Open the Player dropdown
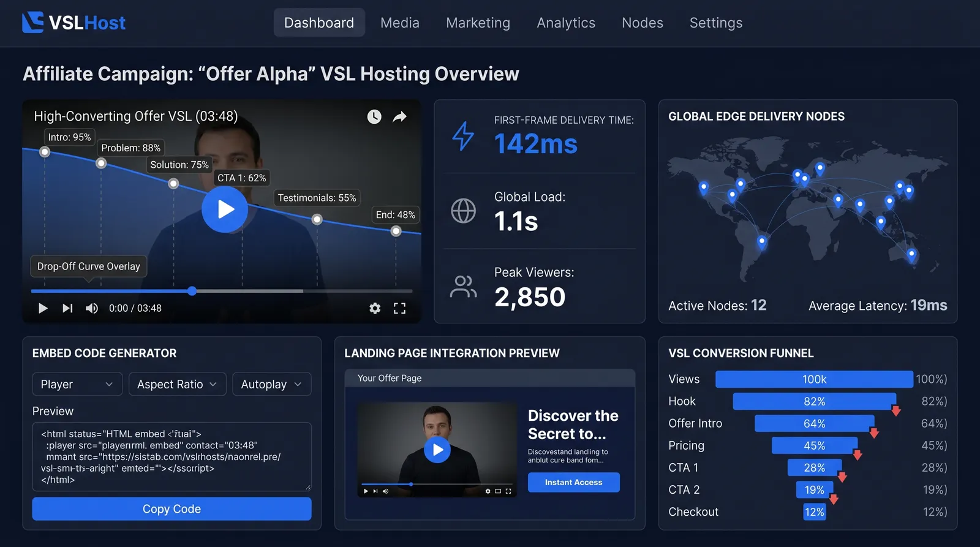 [x=77, y=384]
